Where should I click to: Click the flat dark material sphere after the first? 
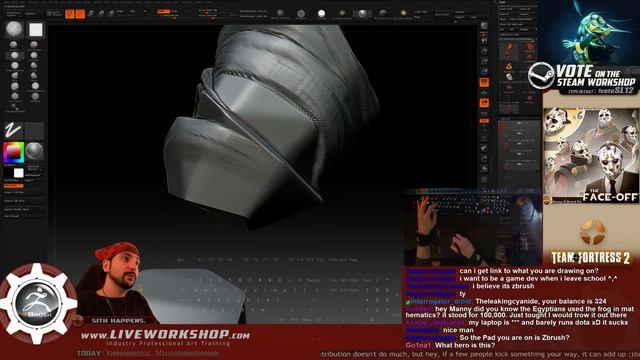[301, 14]
